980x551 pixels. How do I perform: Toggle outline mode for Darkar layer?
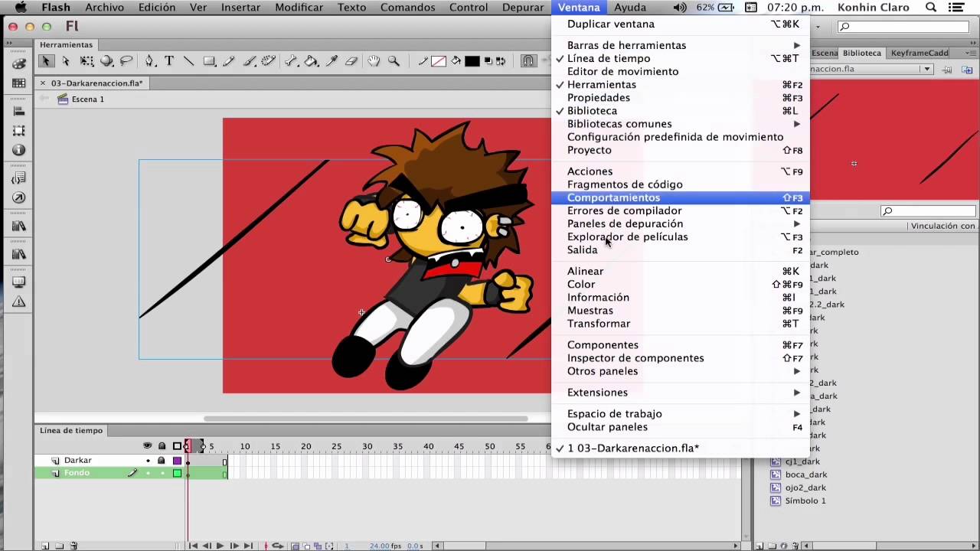[177, 461]
